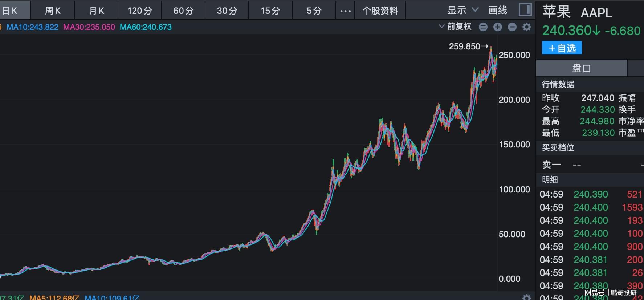644x300 pixels.
Task: Toggle the right sidebar panel layout icon
Action: click(525, 10)
